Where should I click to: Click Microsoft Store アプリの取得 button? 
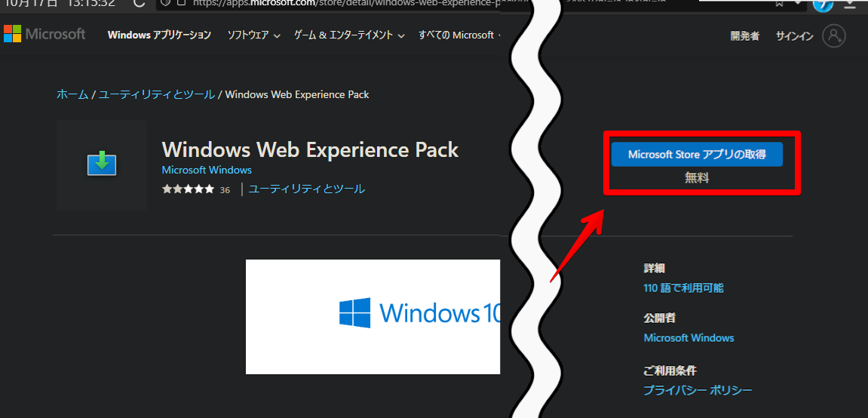click(697, 155)
